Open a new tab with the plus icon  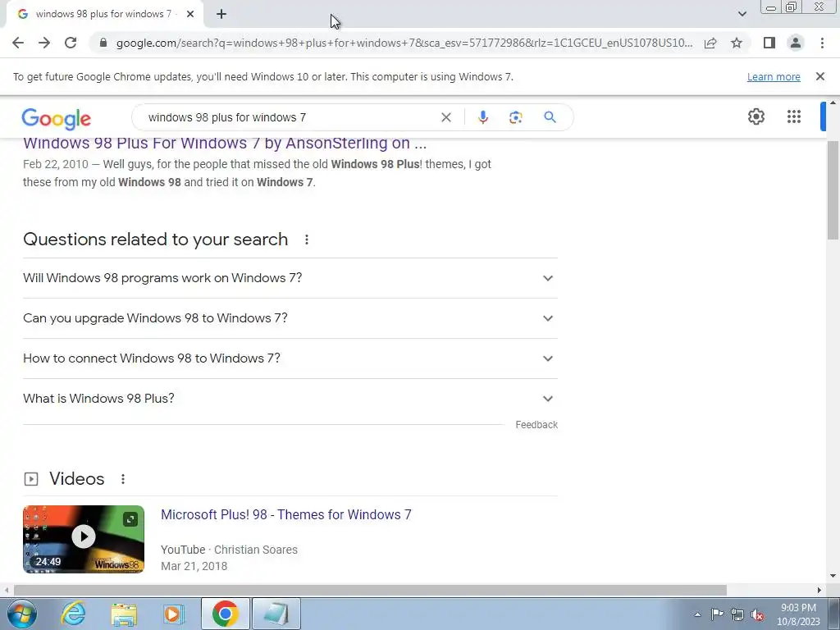tap(221, 15)
